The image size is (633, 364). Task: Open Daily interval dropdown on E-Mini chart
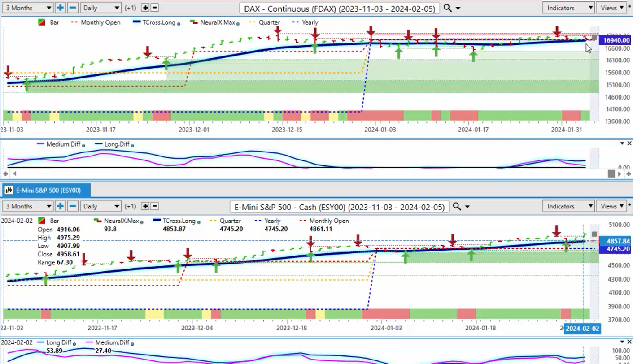click(x=101, y=206)
